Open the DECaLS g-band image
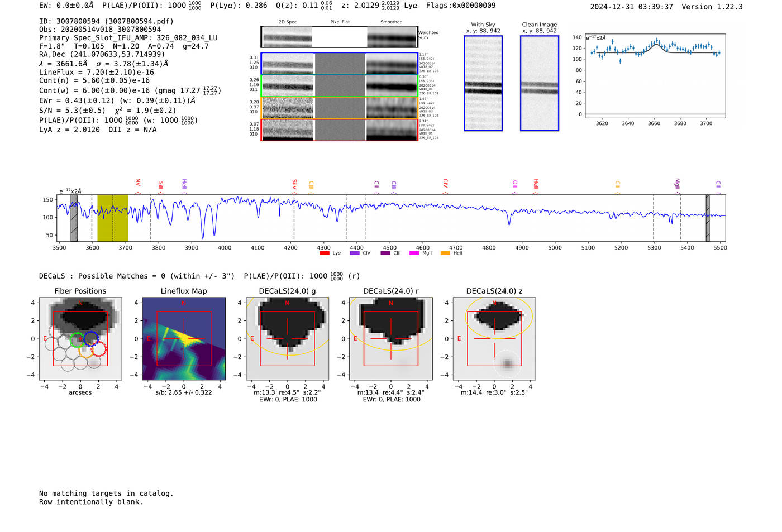The image size is (782, 532). point(287,339)
